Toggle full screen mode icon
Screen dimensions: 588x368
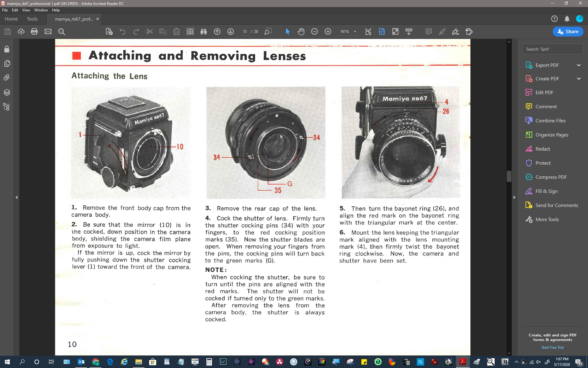pos(395,32)
